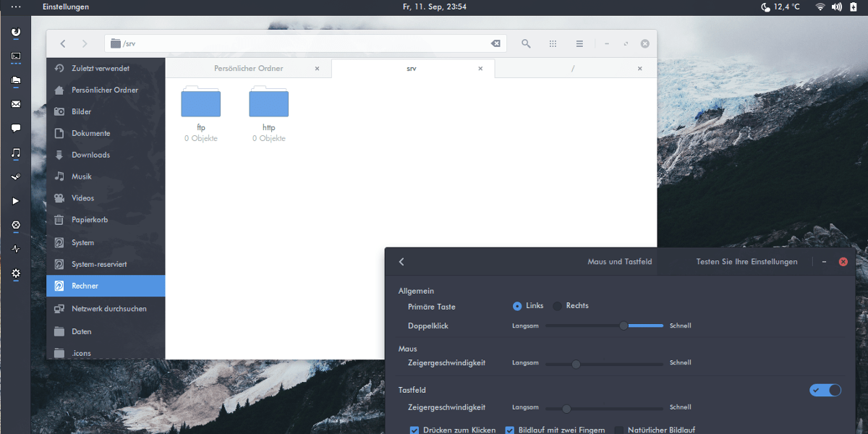Go back using the settings back arrow

point(401,261)
